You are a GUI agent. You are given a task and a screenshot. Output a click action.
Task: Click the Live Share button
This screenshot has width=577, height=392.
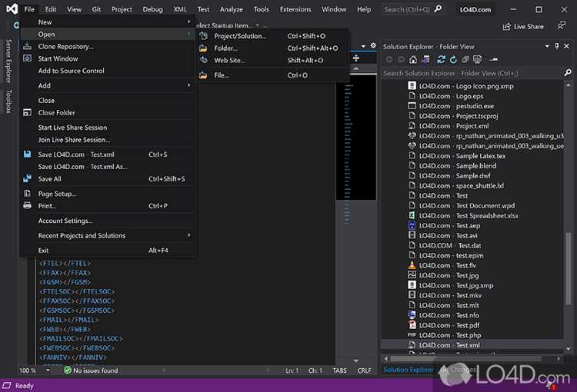click(523, 26)
